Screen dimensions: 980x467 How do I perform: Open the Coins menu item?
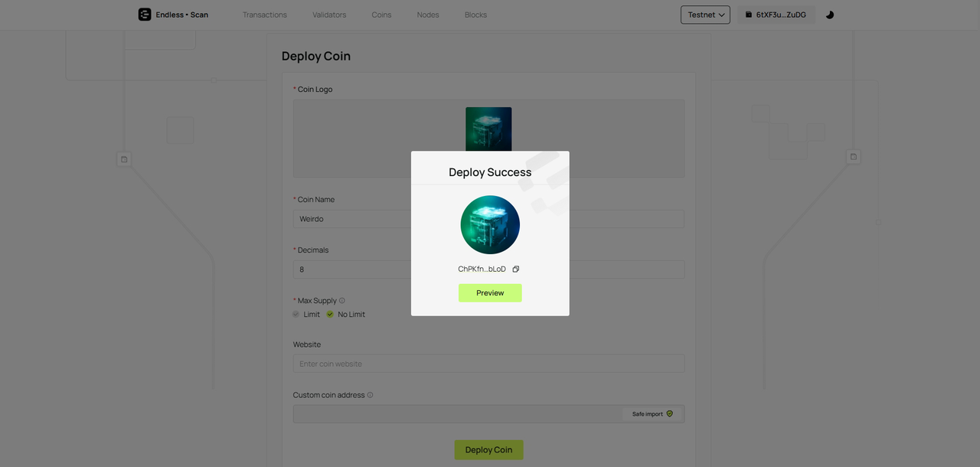(x=381, y=15)
